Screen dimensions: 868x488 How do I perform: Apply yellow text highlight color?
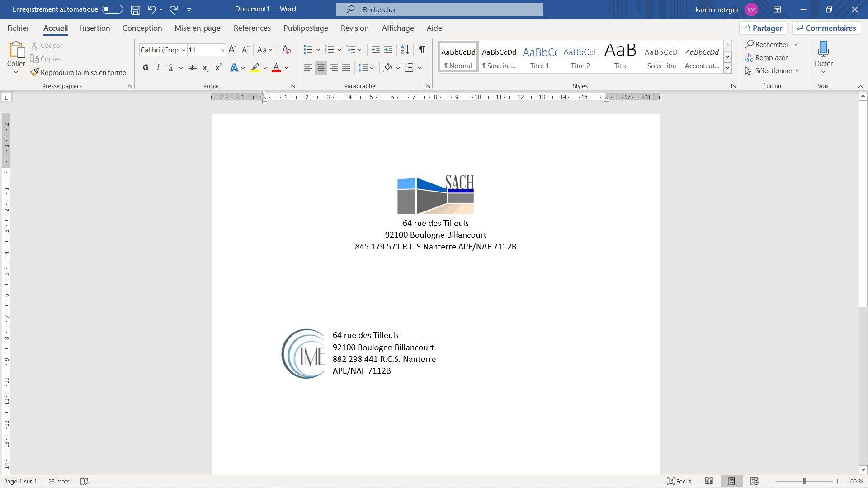pyautogui.click(x=255, y=68)
